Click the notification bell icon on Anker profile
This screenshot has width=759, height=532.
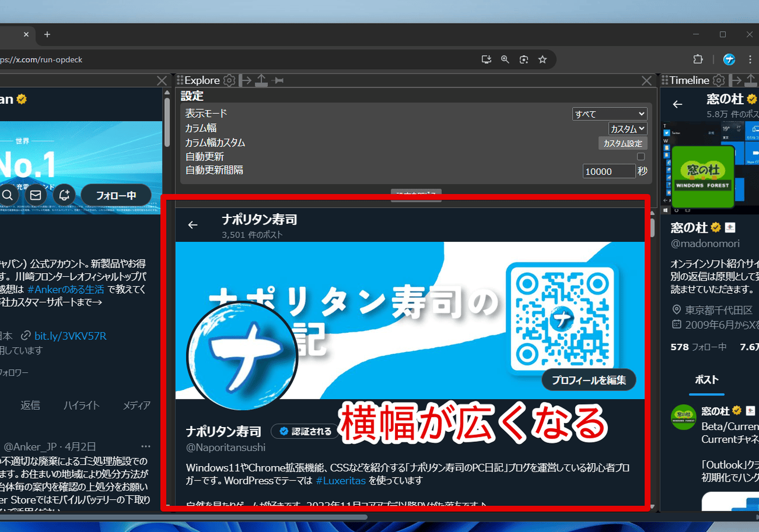point(64,195)
